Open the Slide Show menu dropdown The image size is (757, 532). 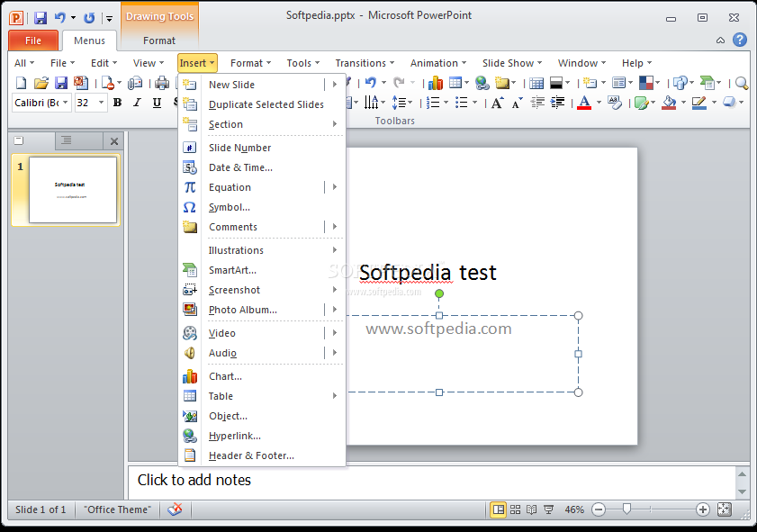tap(512, 63)
